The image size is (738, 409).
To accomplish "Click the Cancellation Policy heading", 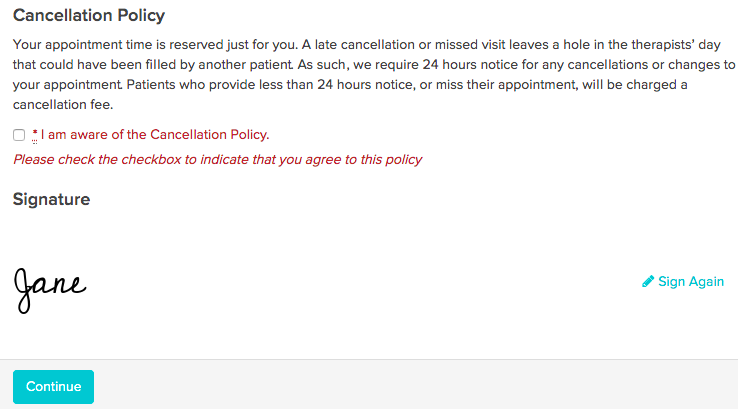I will pos(89,16).
